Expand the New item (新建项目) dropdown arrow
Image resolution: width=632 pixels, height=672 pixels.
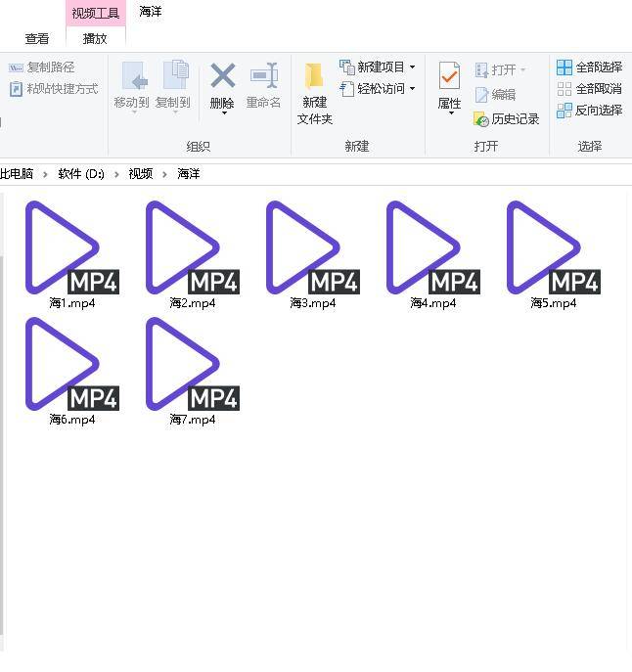point(412,67)
